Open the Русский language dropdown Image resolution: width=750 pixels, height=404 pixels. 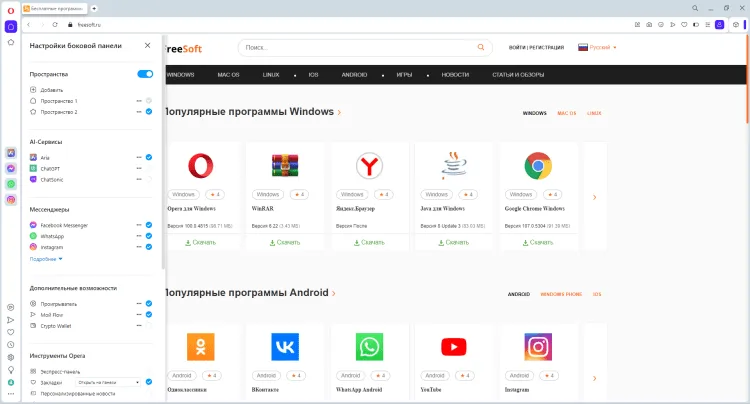coord(597,47)
